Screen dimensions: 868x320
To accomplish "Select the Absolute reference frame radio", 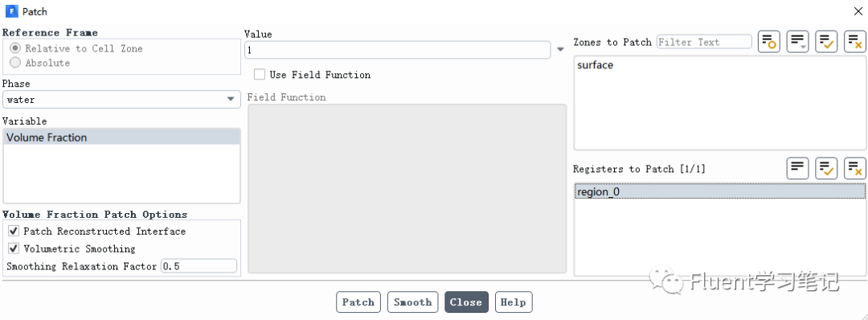I will pos(15,63).
